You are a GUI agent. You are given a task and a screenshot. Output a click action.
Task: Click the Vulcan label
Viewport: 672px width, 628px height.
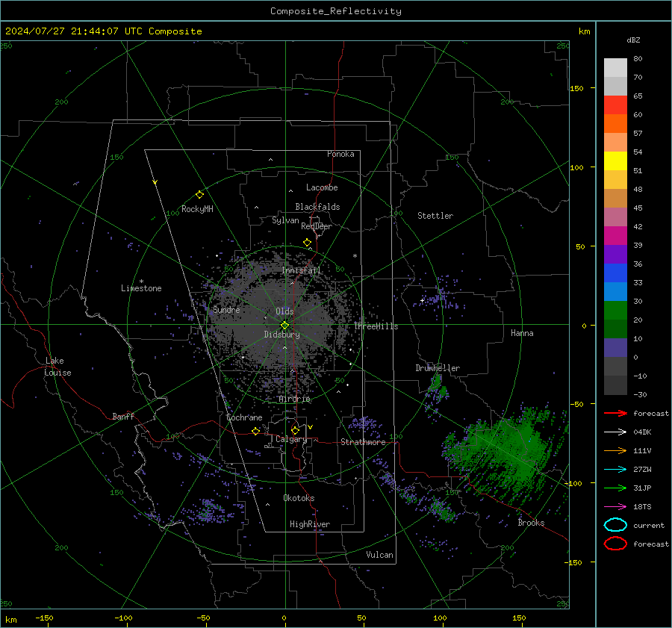(380, 555)
